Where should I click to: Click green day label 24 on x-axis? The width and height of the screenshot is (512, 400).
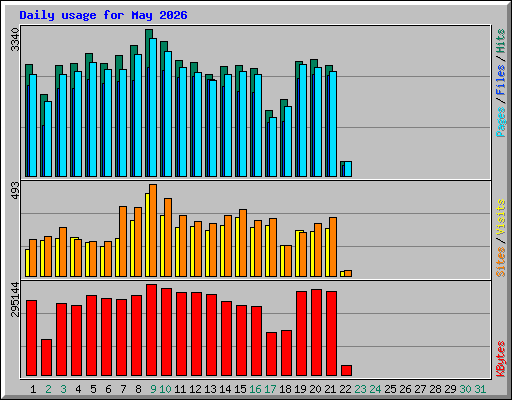(375, 389)
